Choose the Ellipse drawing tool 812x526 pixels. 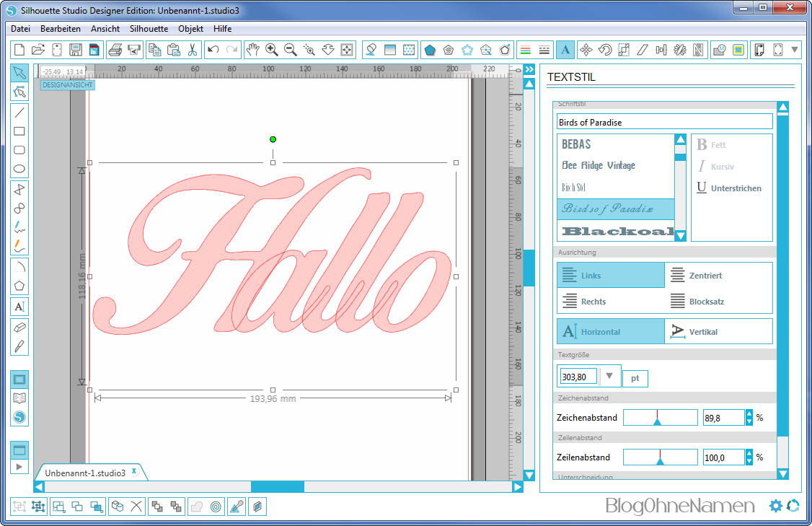(x=19, y=170)
